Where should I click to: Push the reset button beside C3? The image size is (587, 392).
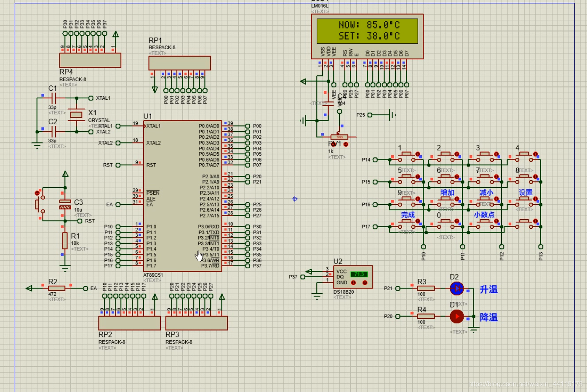[40, 205]
